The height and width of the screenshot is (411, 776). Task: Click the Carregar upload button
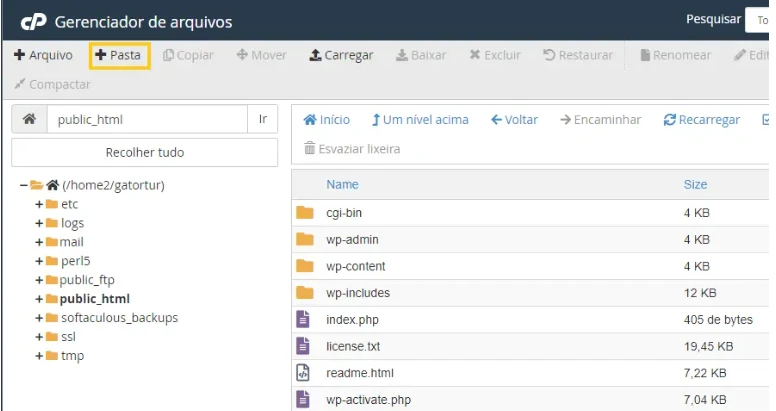click(341, 55)
